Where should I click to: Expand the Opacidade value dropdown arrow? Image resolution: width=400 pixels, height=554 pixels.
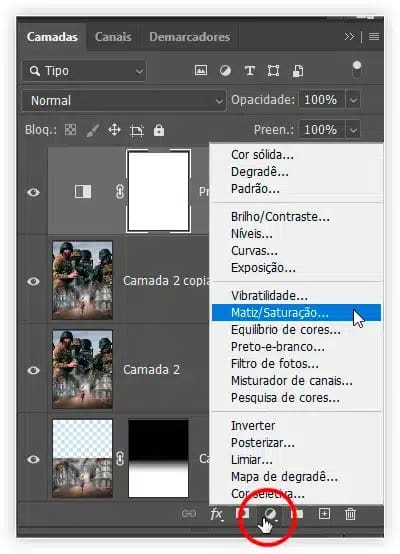[x=353, y=100]
